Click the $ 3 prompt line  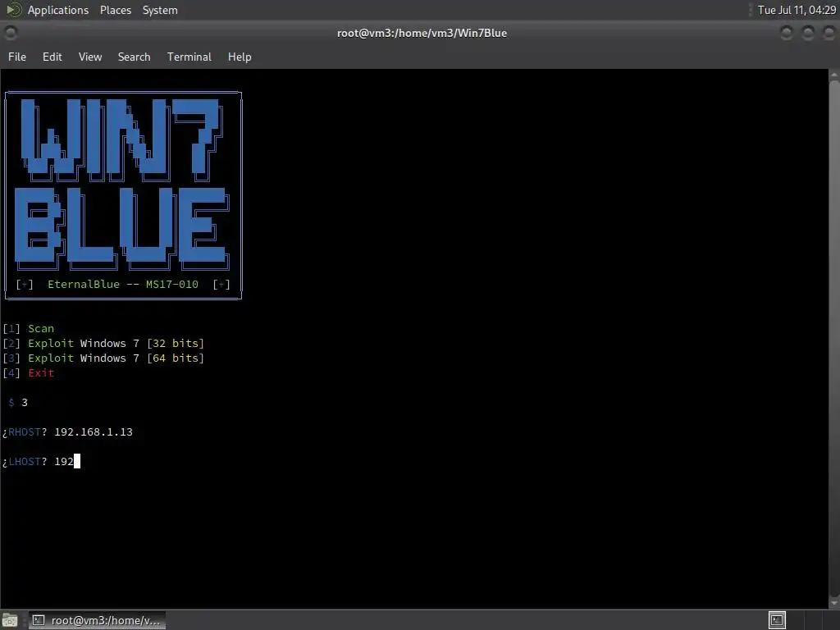[x=18, y=402]
